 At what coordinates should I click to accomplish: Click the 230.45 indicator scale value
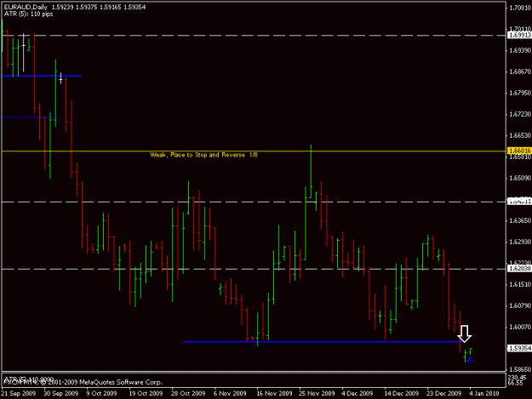click(x=517, y=377)
